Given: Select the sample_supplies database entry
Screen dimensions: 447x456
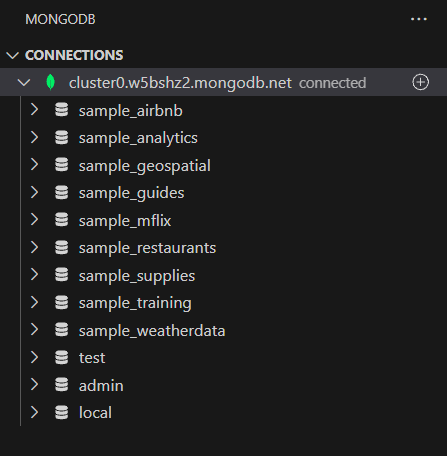Looking at the screenshot, I should (137, 276).
